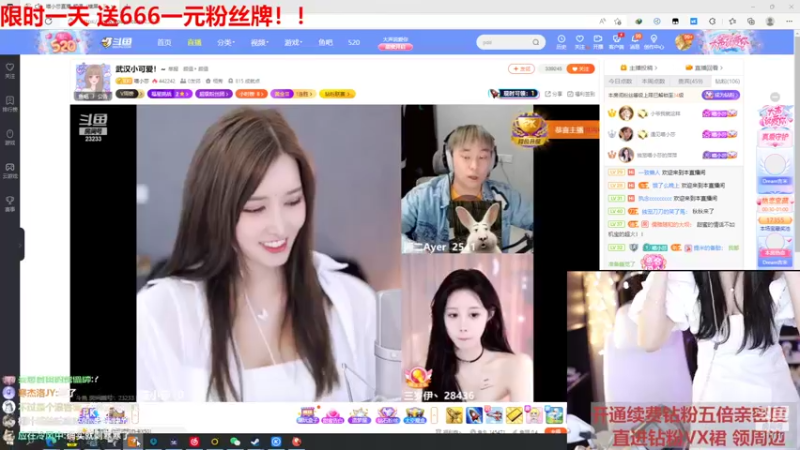The image size is (800, 450).
Task: Open the 云游戏 cloud gaming sidebar icon
Action: 10,170
